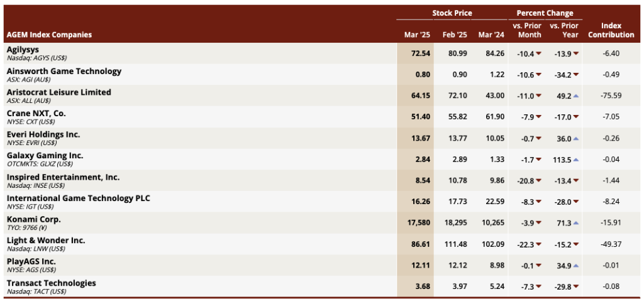Viewport: 644px width, 304px height.
Task: Click Galaxy Gaming Mar '25 price 2.84
Action: coord(422,160)
